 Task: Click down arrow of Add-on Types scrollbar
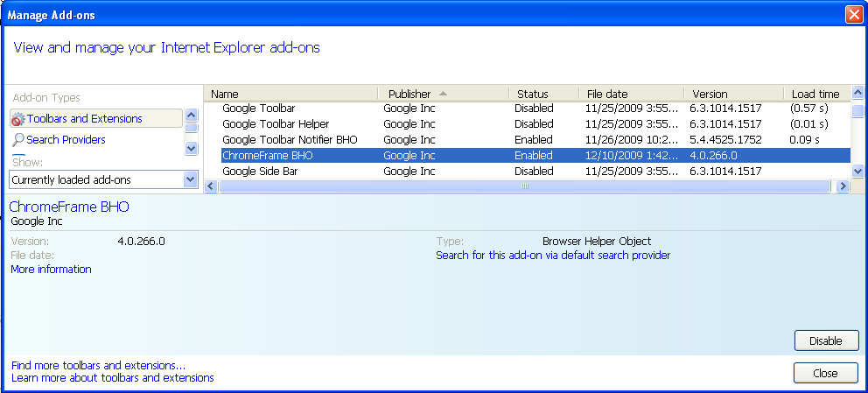[x=191, y=148]
